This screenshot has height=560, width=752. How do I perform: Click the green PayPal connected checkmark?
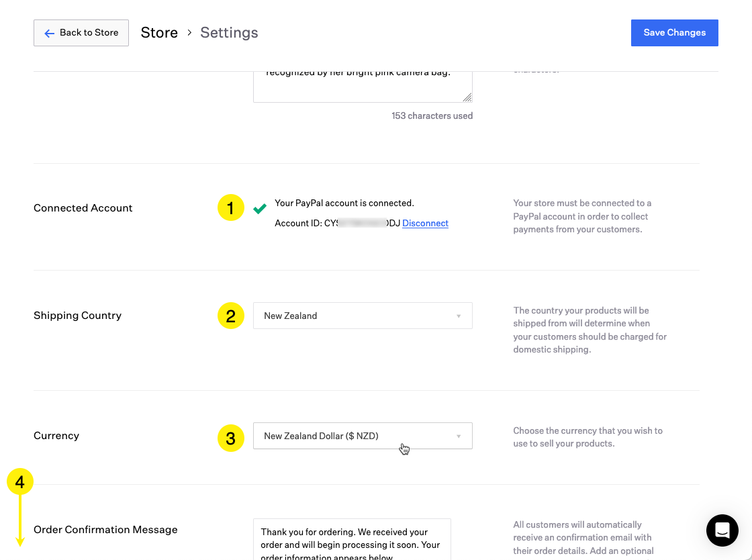[x=260, y=209]
